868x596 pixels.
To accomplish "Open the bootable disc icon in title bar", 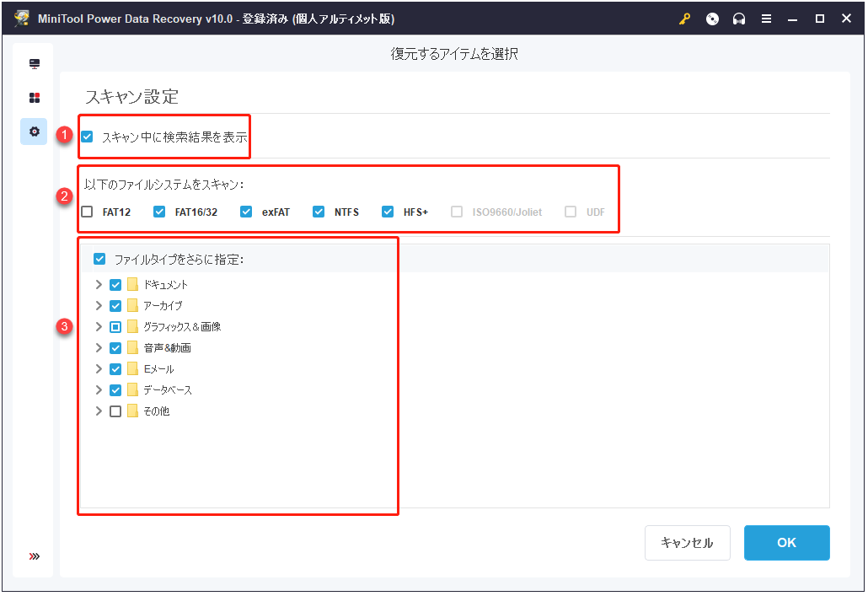I will point(712,19).
